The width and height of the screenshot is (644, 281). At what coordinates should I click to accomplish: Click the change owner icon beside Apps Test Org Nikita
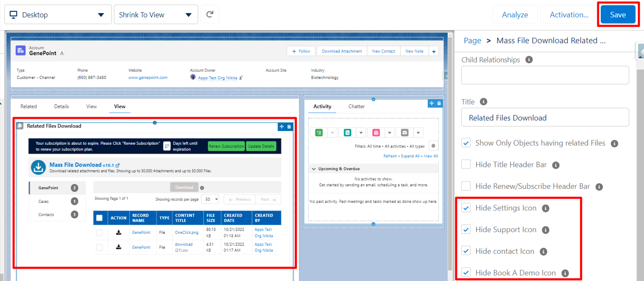[241, 78]
